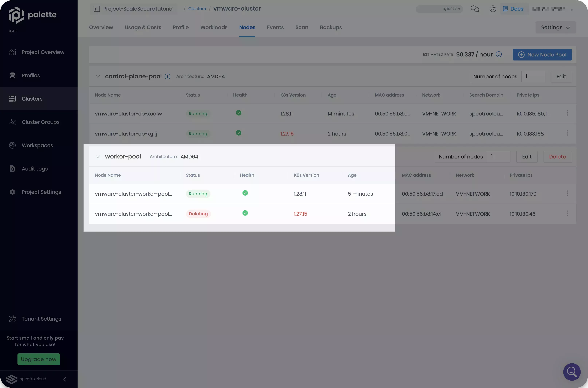Open Profiles from the sidebar
The height and width of the screenshot is (388, 588).
click(39, 75)
